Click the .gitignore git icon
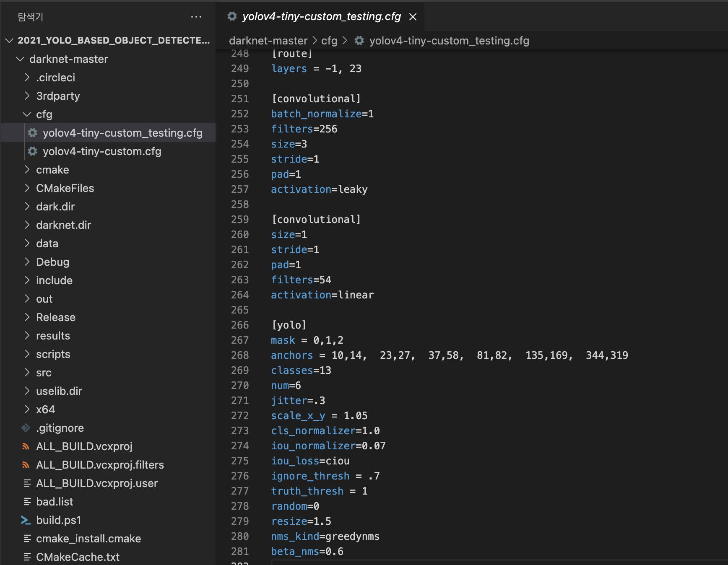The height and width of the screenshot is (565, 728). 26,428
